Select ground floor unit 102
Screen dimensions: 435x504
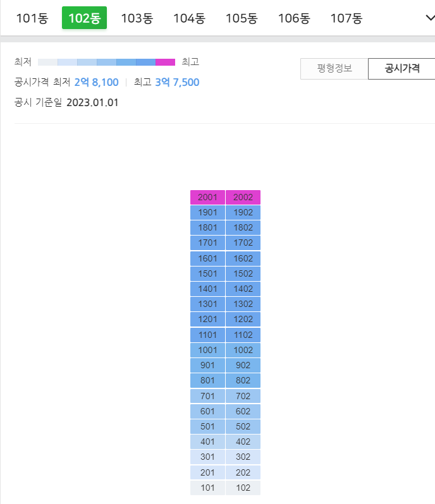(x=243, y=488)
